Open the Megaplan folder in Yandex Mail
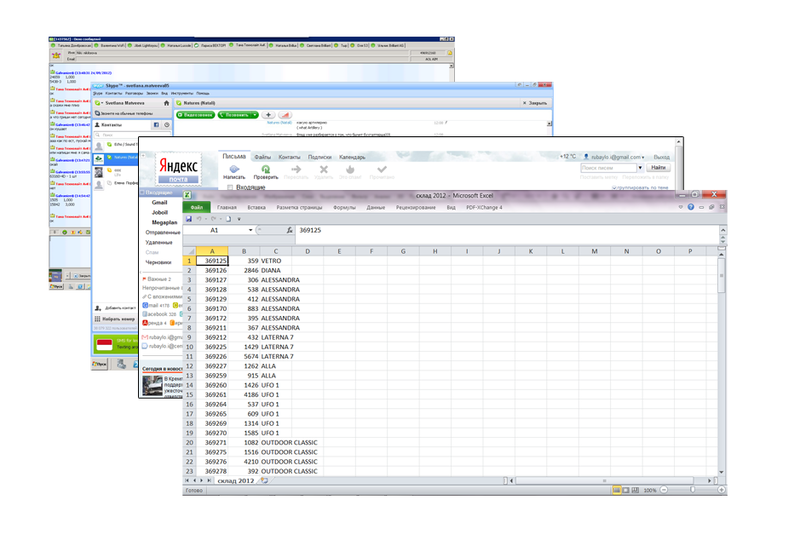The width and height of the screenshot is (800, 546). point(164,222)
